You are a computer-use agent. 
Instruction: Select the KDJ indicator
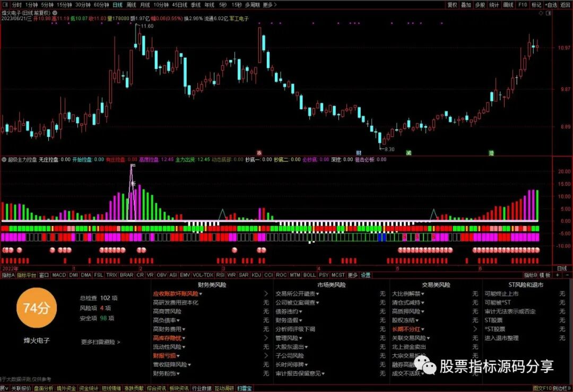256,275
